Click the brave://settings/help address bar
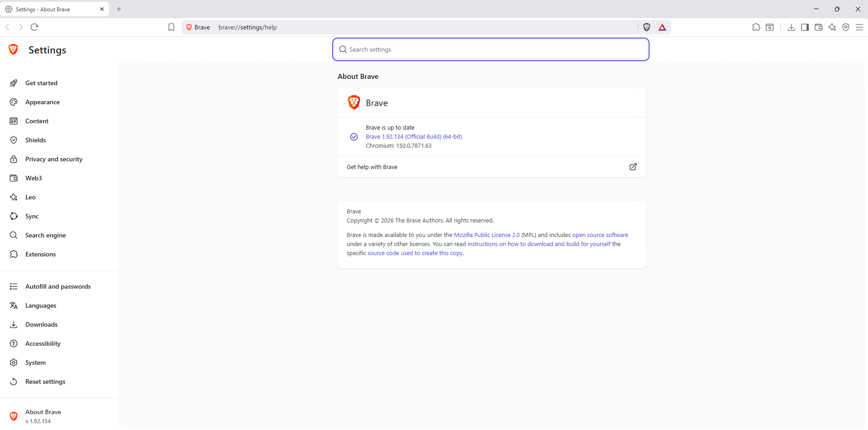The height and width of the screenshot is (430, 868). click(x=426, y=27)
